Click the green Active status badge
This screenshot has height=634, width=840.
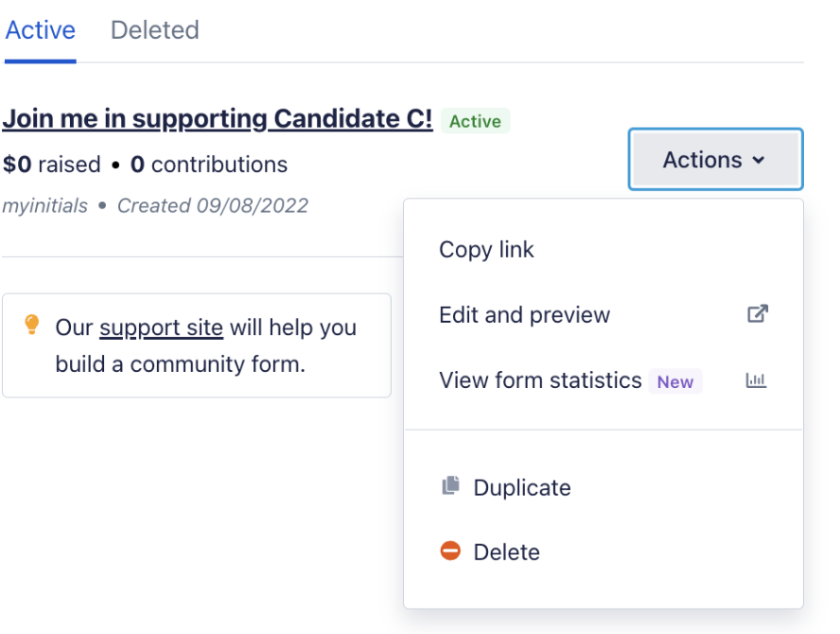point(475,121)
